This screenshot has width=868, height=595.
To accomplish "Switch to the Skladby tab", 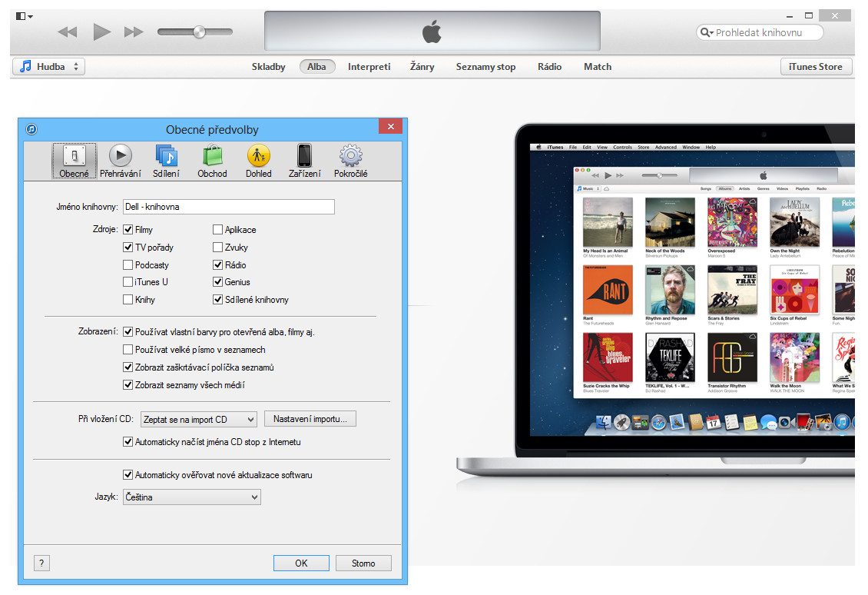I will click(269, 66).
